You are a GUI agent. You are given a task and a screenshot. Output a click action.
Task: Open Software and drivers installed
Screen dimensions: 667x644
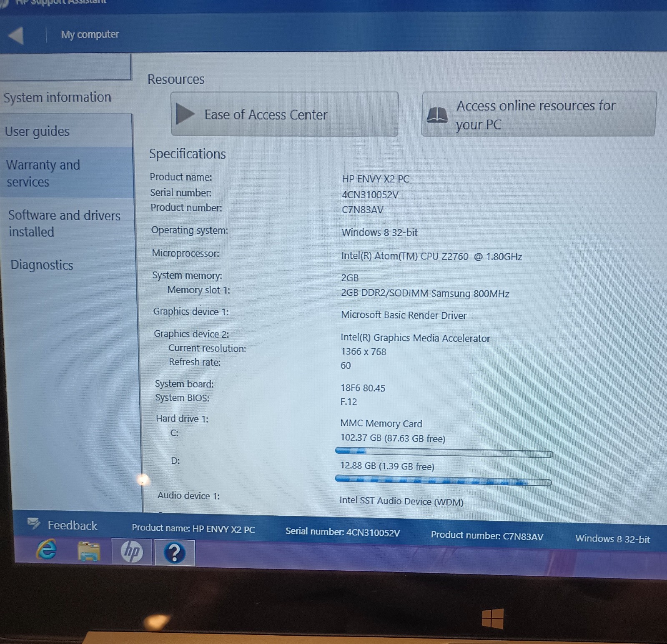pos(64,223)
